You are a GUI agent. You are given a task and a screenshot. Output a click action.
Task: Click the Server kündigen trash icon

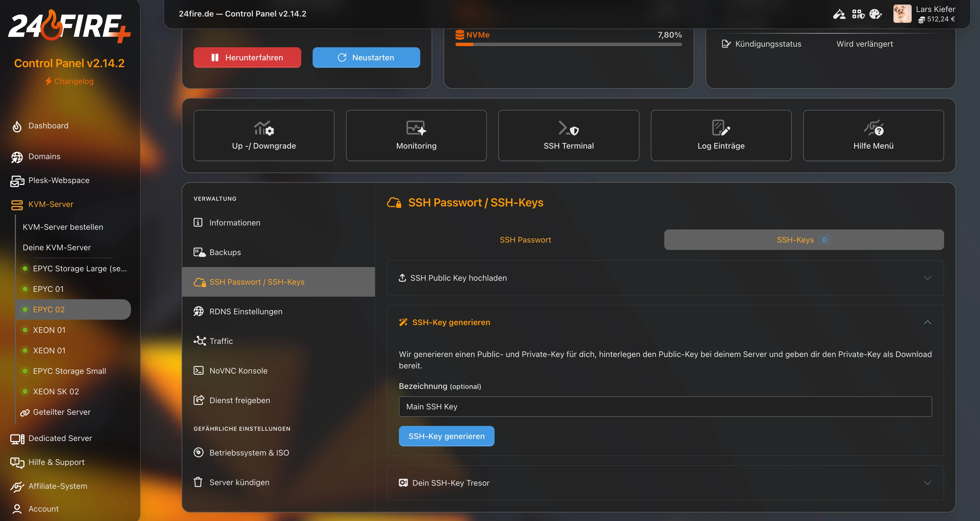tap(198, 483)
